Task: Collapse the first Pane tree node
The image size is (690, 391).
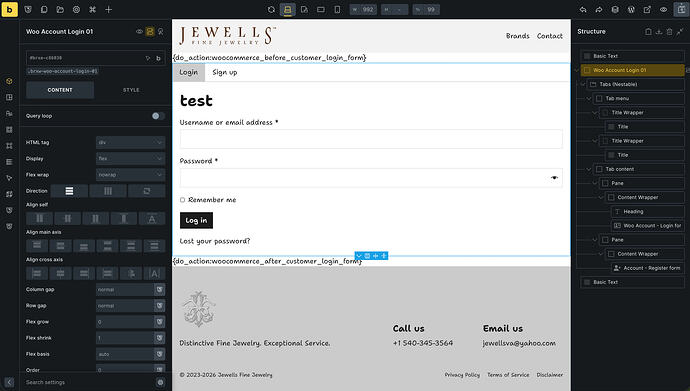Action: [595, 183]
